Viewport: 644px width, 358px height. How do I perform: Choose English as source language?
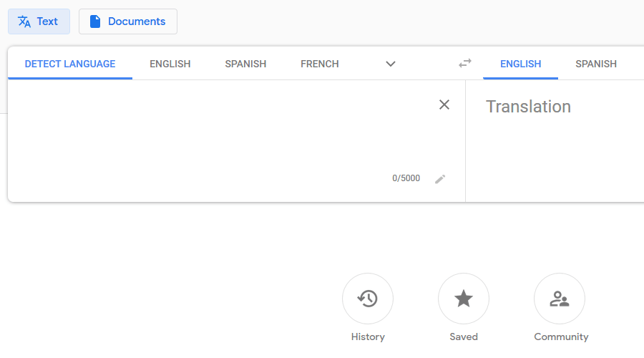170,64
